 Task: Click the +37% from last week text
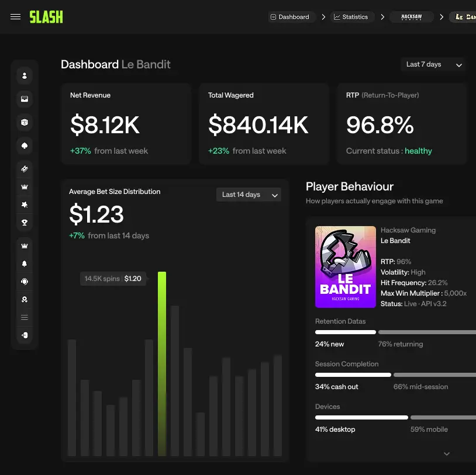click(109, 151)
